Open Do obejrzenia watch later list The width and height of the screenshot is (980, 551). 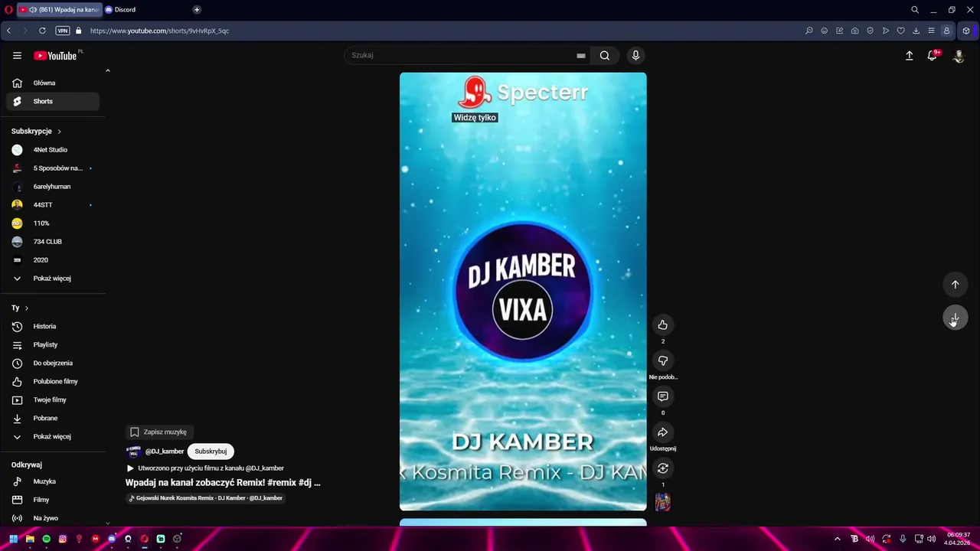pos(53,363)
